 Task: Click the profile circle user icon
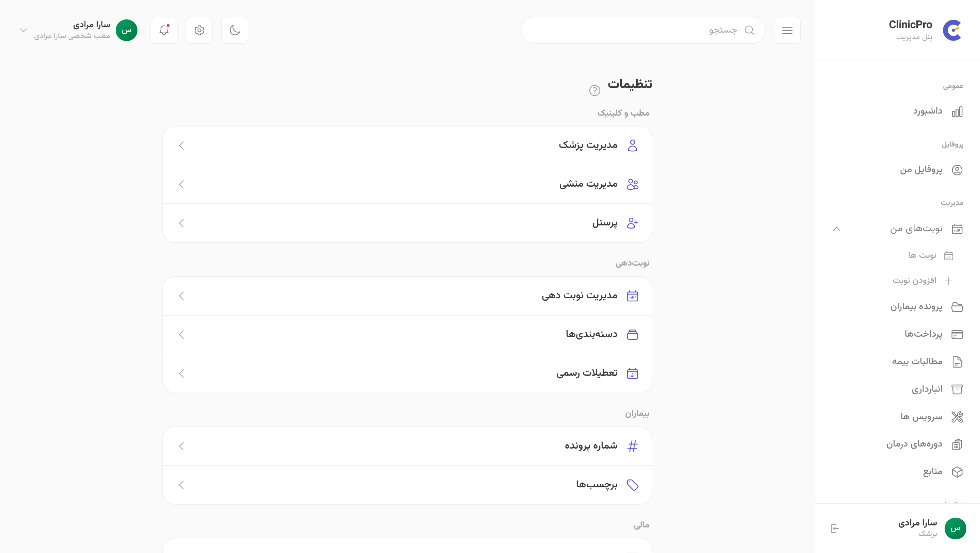[957, 170]
